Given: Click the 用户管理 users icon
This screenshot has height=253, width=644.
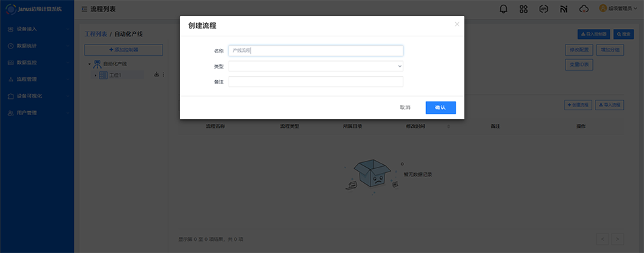Looking at the screenshot, I should [11, 113].
